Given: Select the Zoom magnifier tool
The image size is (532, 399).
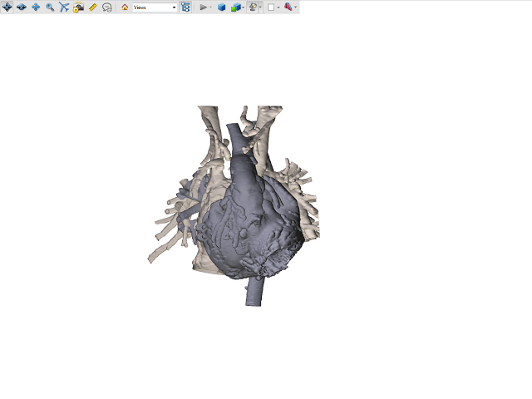Looking at the screenshot, I should point(50,7).
